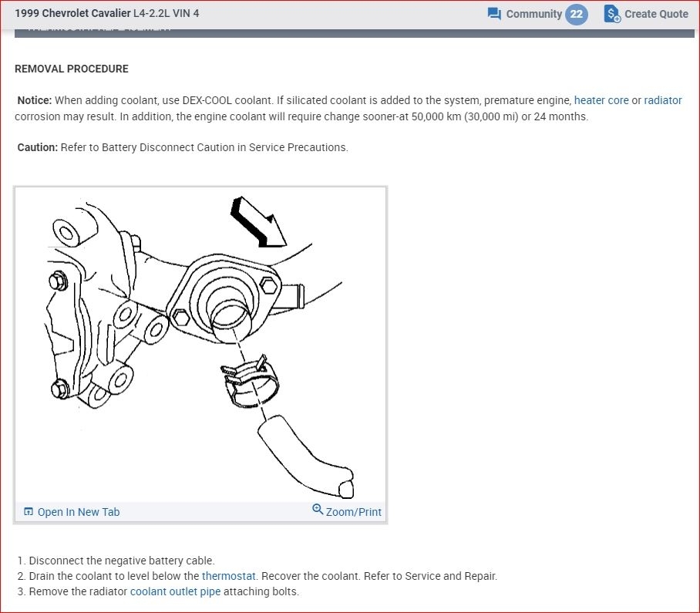Screen dimensions: 700x613
Task: Click 'L4-2.2L VIN 4' engine text
Action: point(166,13)
